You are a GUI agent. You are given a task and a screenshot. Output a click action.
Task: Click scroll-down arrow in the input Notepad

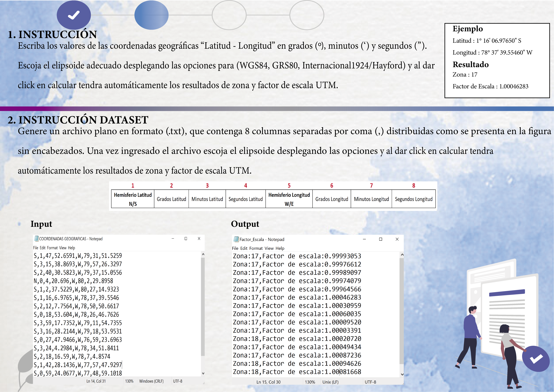[203, 373]
